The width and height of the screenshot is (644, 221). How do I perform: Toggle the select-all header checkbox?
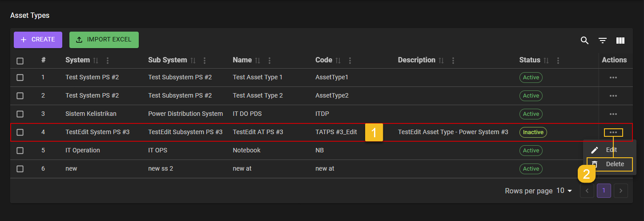click(x=20, y=61)
